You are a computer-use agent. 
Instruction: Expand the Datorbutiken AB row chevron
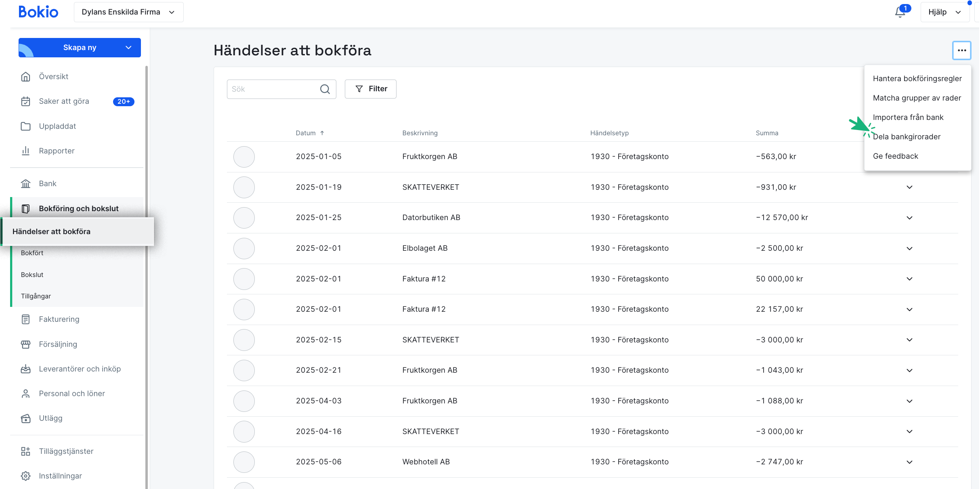point(909,218)
